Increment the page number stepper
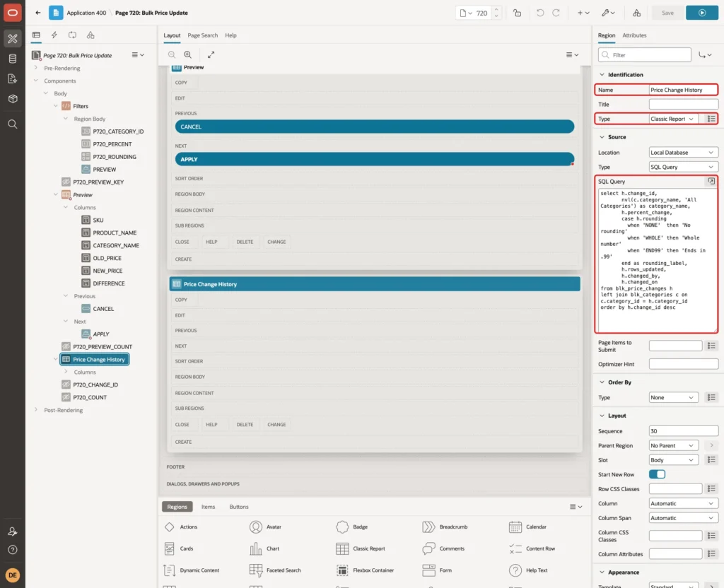 496,10
